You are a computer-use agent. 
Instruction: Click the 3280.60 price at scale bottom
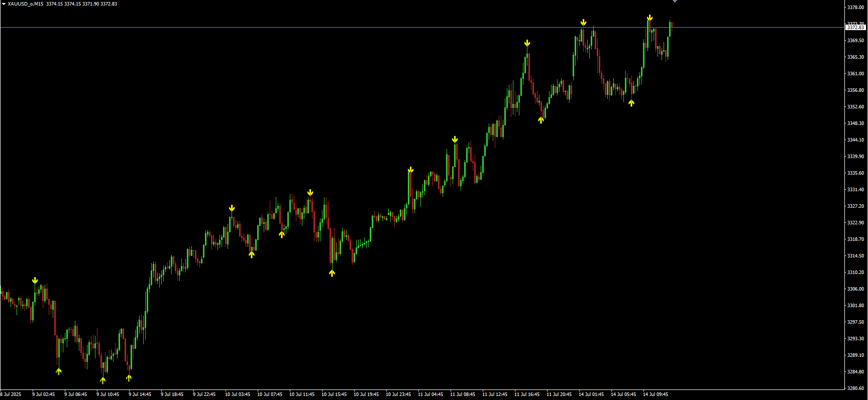[x=855, y=388]
